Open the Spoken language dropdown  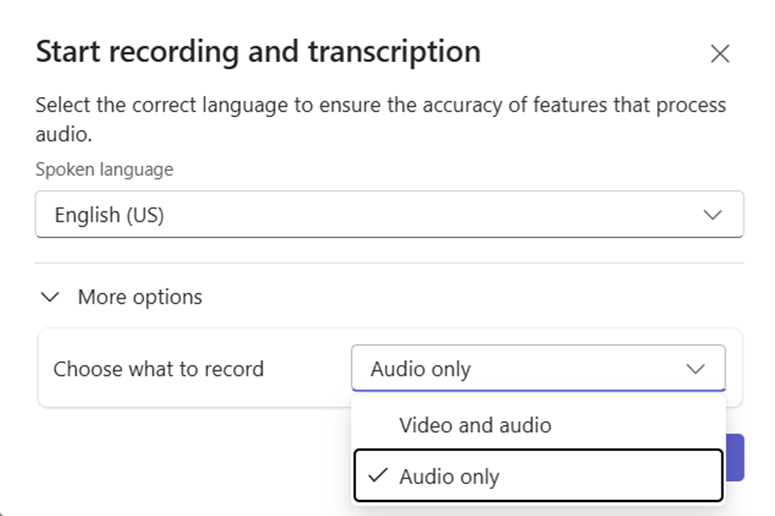(x=389, y=215)
